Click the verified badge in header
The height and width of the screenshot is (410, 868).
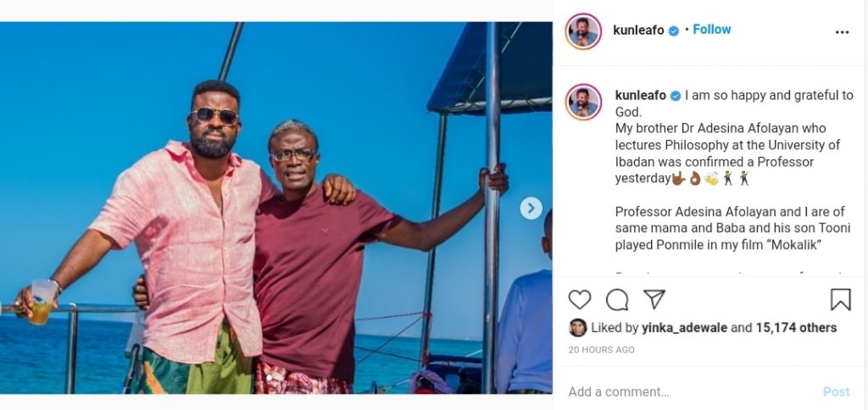point(674,30)
